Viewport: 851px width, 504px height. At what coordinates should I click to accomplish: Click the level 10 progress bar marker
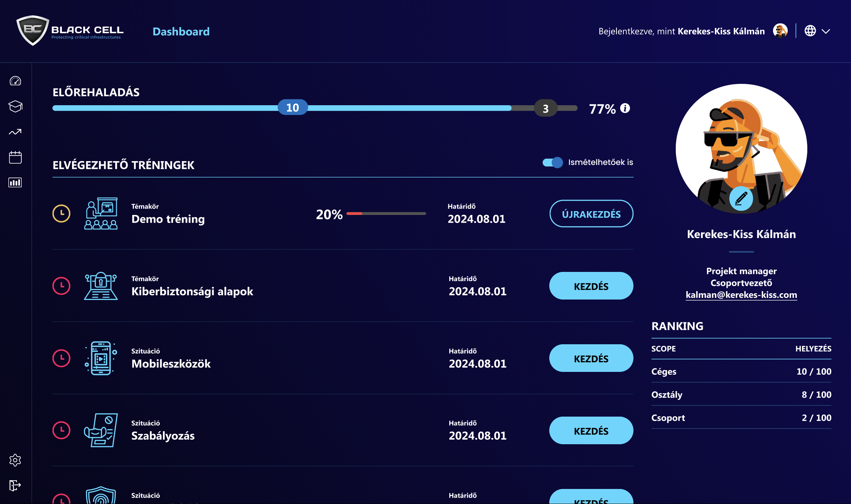293,107
